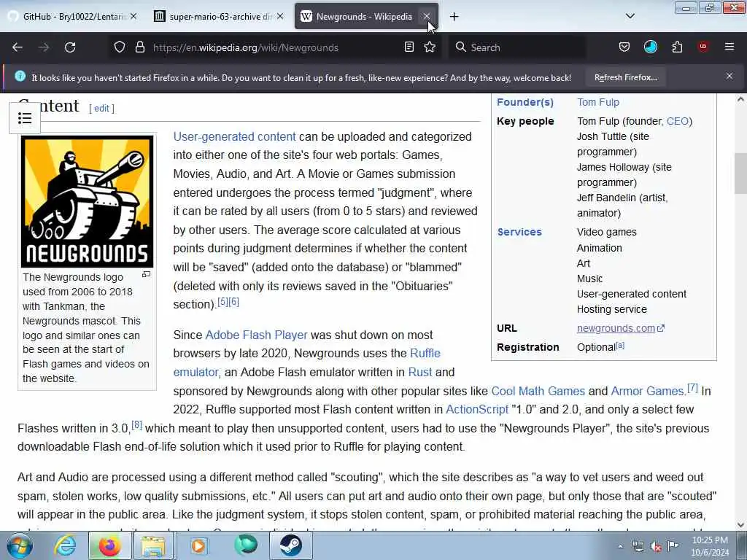Click the red uBlock Origin icon
The height and width of the screenshot is (560, 747).
coord(703,47)
